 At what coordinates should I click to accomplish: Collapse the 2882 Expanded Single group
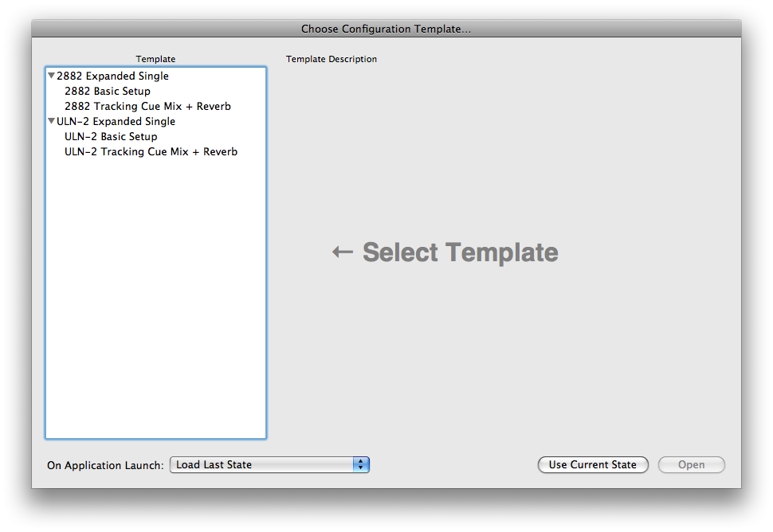(x=51, y=76)
